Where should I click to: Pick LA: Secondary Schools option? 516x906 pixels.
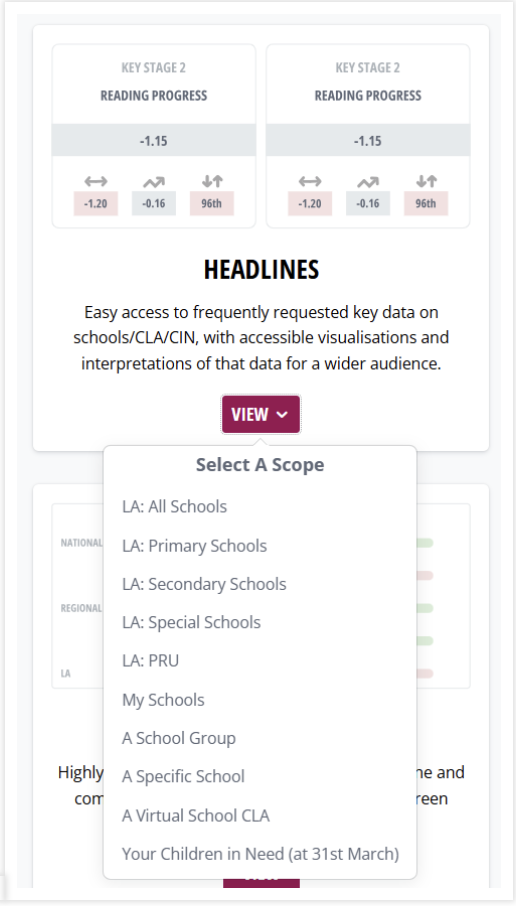pos(204,584)
